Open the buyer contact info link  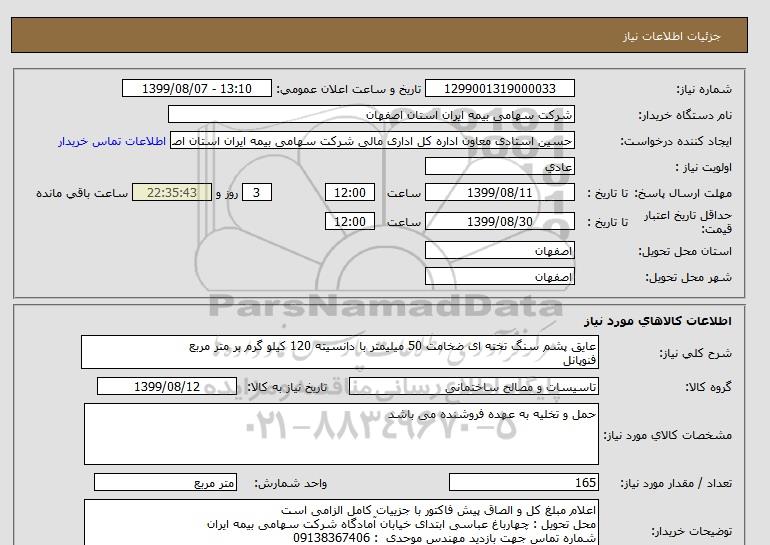[112, 141]
